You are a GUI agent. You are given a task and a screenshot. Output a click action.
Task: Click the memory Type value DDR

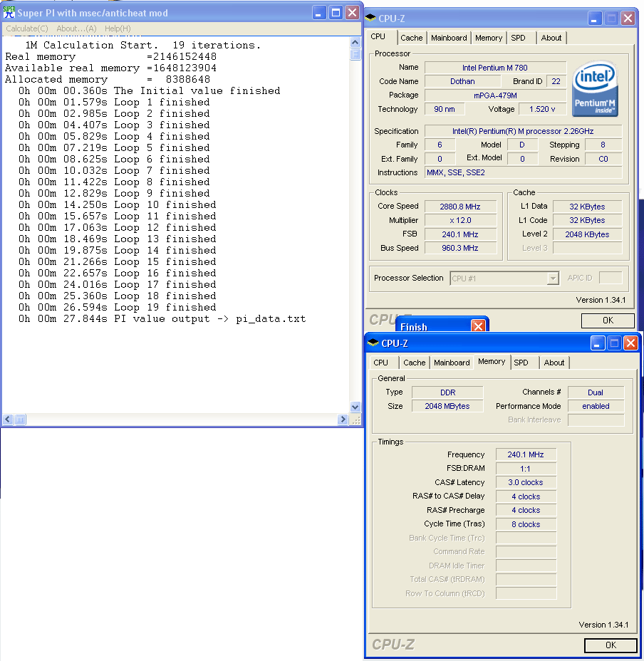tap(447, 392)
